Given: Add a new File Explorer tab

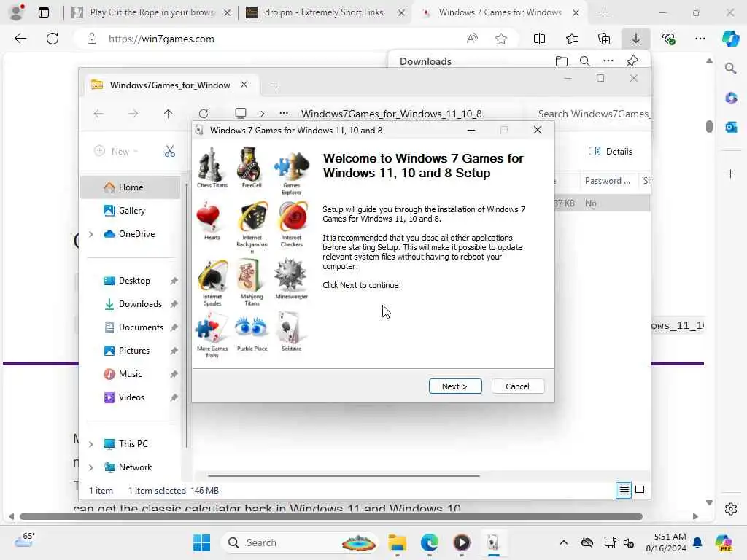Looking at the screenshot, I should (x=276, y=85).
